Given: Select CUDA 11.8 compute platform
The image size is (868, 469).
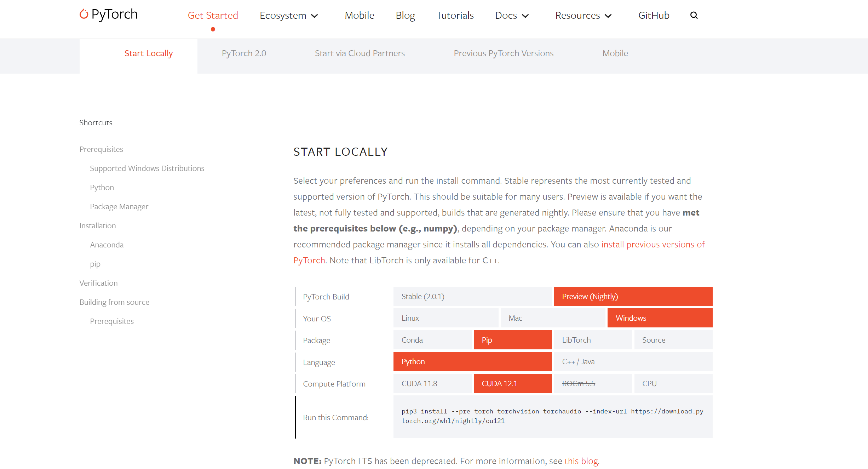Looking at the screenshot, I should (432, 383).
